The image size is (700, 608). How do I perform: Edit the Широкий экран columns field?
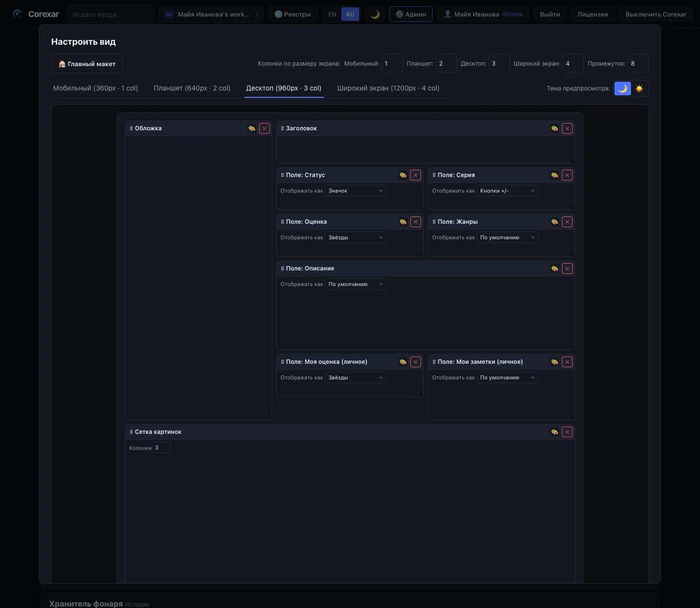click(573, 63)
